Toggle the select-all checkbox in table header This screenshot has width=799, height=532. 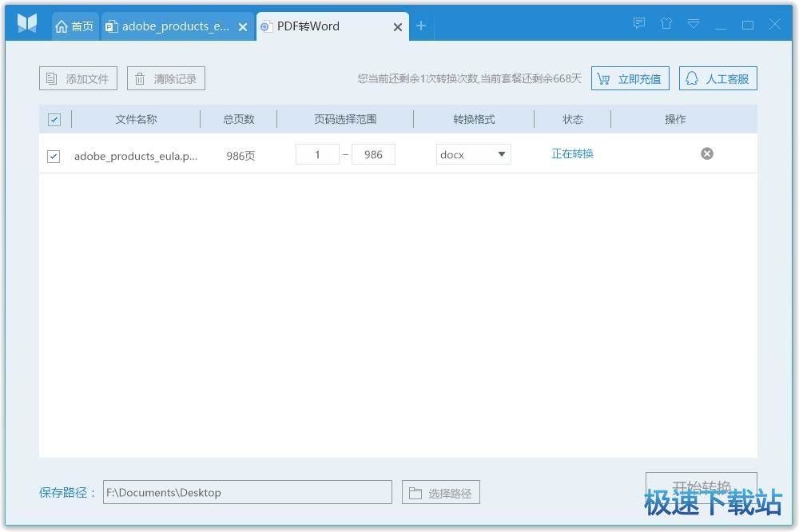(54, 118)
